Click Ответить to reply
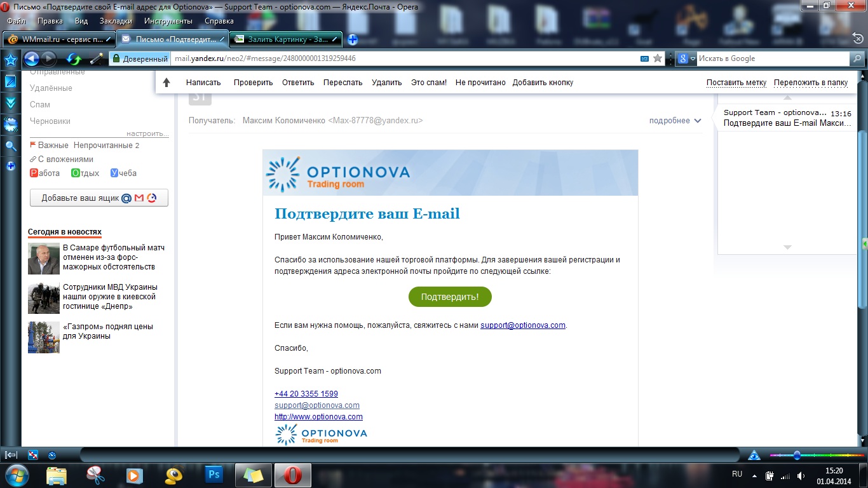This screenshot has width=868, height=488. 298,83
